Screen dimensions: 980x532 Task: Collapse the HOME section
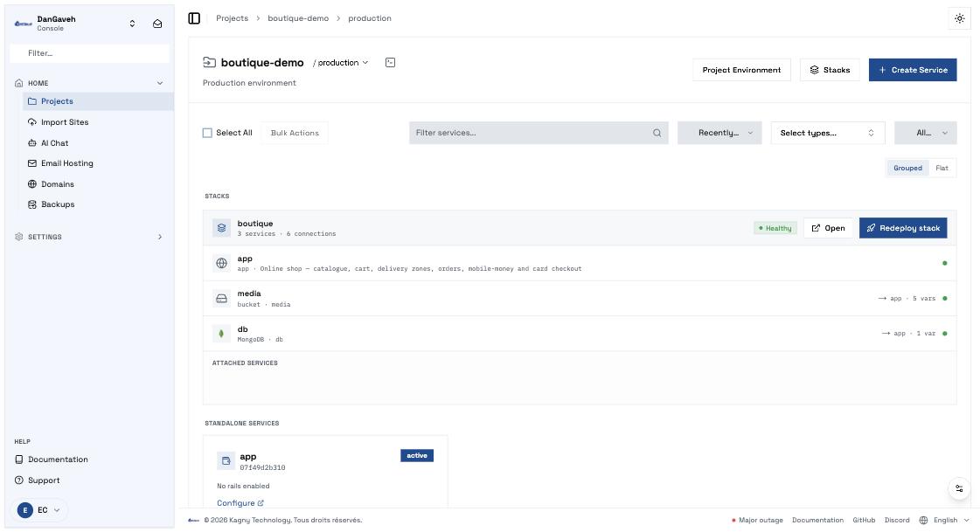click(x=159, y=83)
